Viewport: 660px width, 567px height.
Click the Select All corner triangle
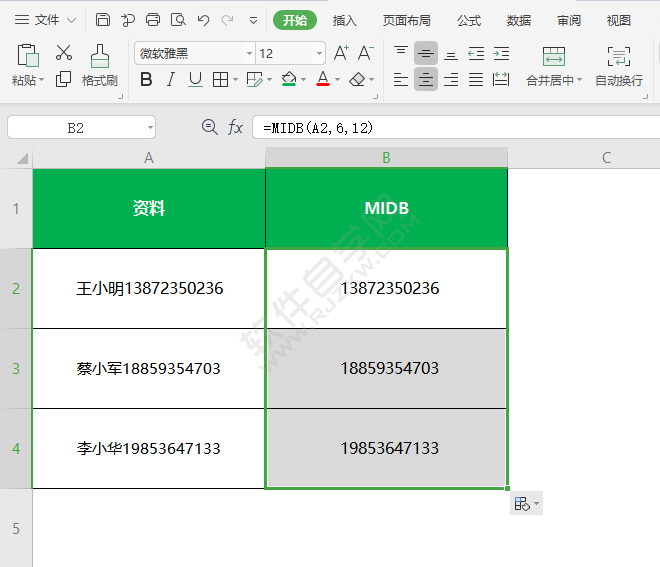(22, 158)
